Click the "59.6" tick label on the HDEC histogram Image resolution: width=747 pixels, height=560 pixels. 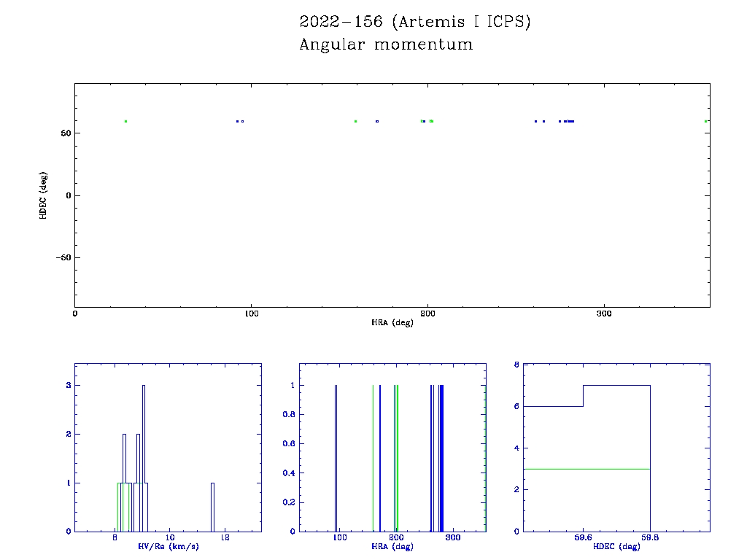point(583,537)
